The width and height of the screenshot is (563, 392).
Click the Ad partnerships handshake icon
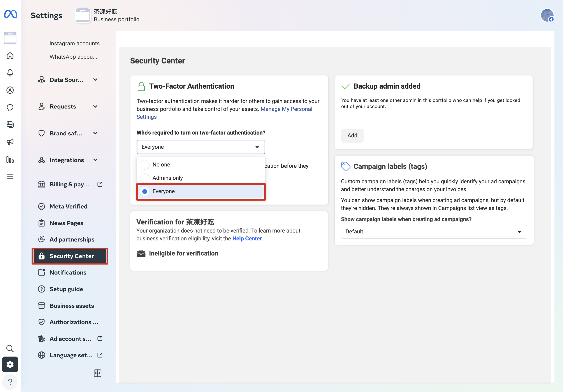[41, 239]
